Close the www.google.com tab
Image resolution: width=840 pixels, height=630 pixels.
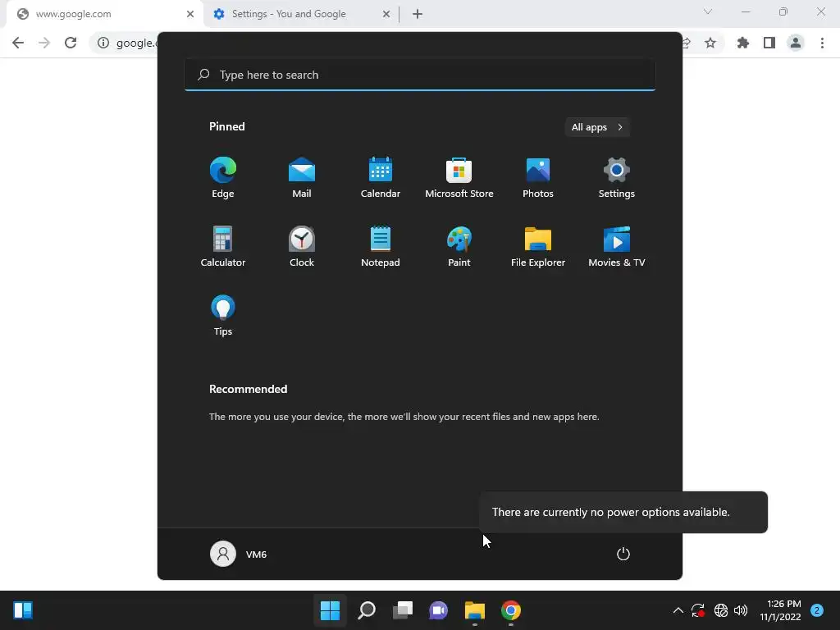(190, 14)
